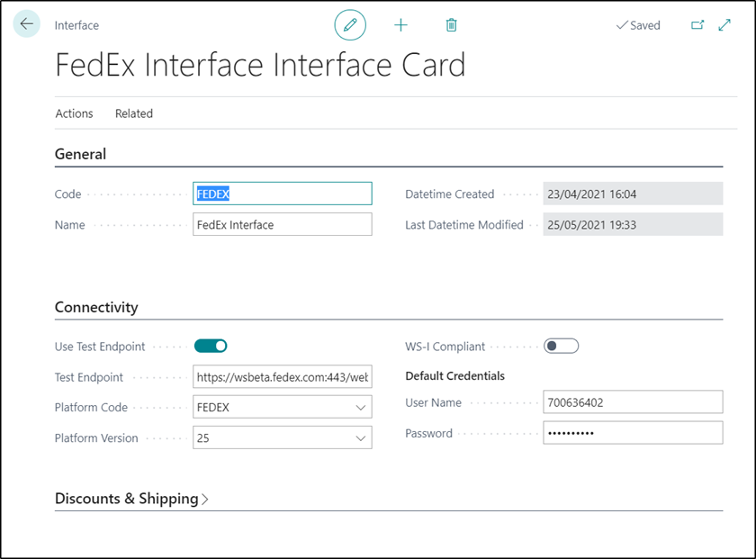Screen dimensions: 756x559
Task: Open the Related menu
Action: (x=134, y=113)
